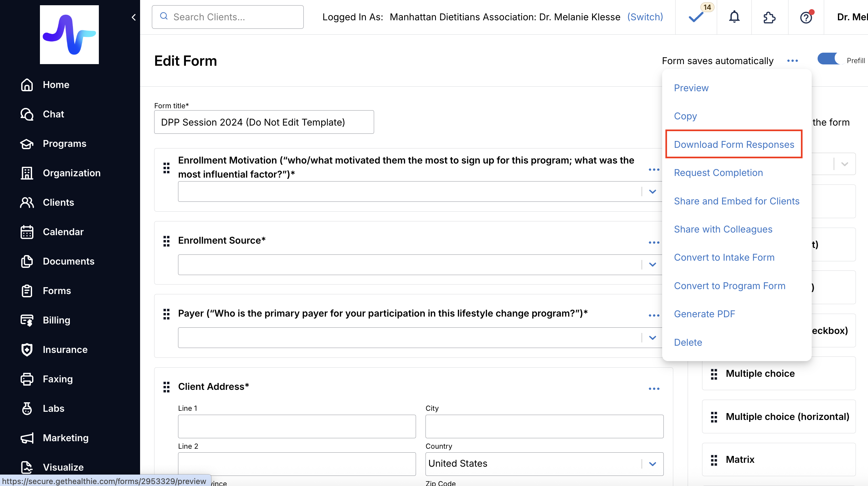
Task: Expand the Enrollment Motivation dropdown
Action: pos(652,192)
